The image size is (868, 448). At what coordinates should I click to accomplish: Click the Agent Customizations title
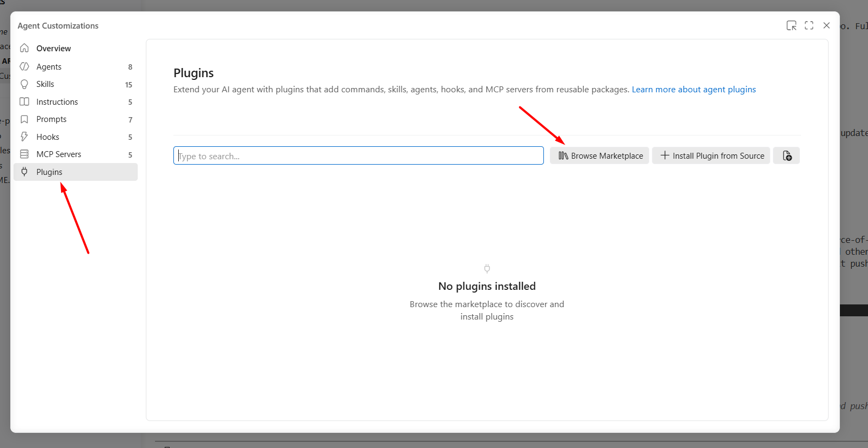coord(58,26)
